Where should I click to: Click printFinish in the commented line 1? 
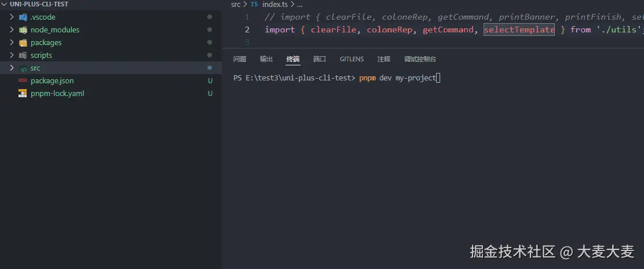(x=592, y=17)
